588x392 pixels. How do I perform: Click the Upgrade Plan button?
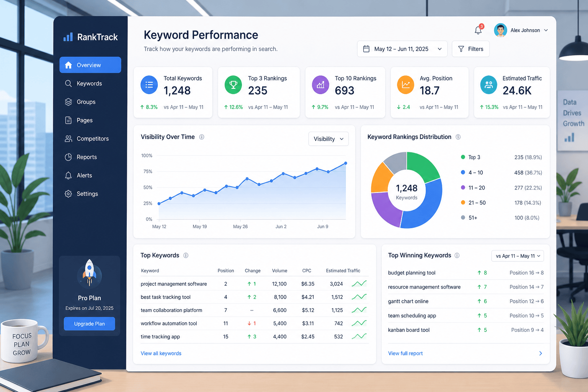89,324
